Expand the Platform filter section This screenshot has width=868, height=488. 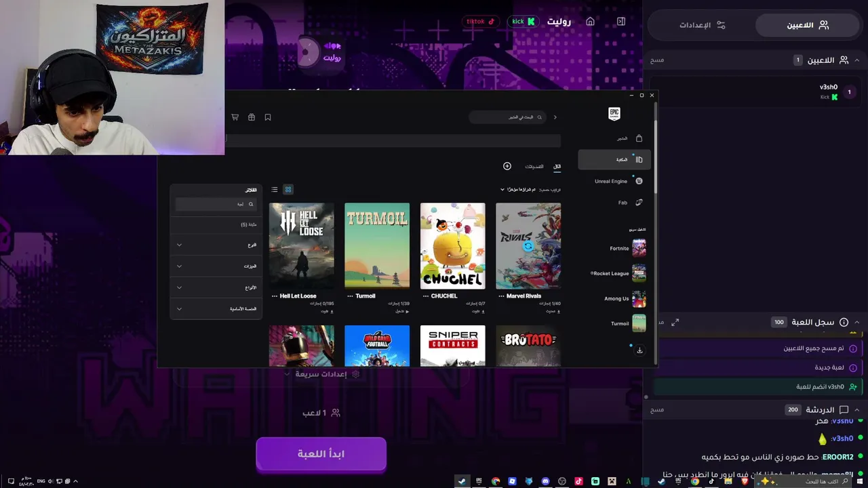[216, 309]
